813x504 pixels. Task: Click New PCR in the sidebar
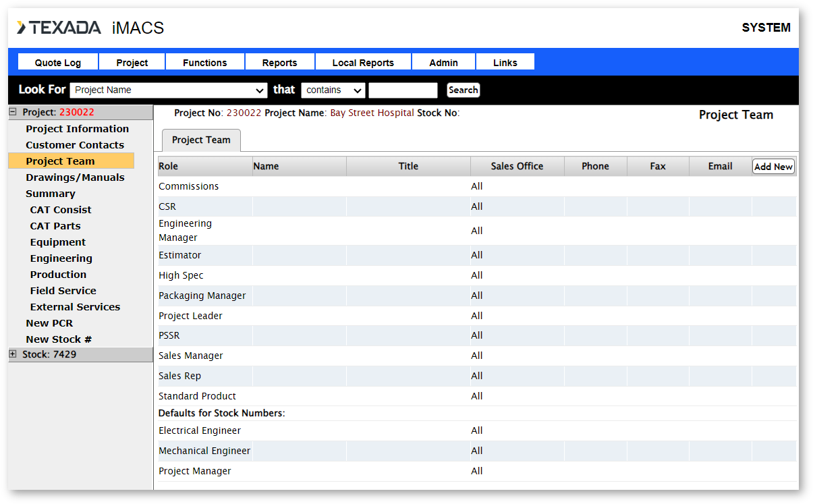click(49, 323)
